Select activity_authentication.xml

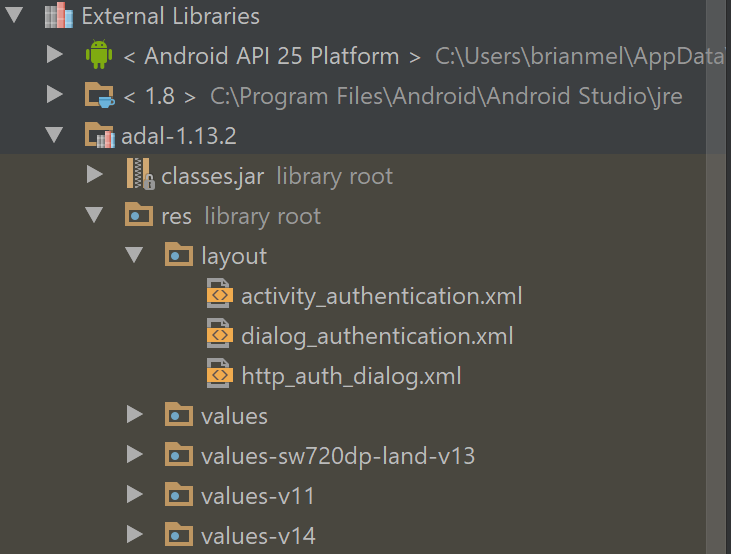(381, 297)
